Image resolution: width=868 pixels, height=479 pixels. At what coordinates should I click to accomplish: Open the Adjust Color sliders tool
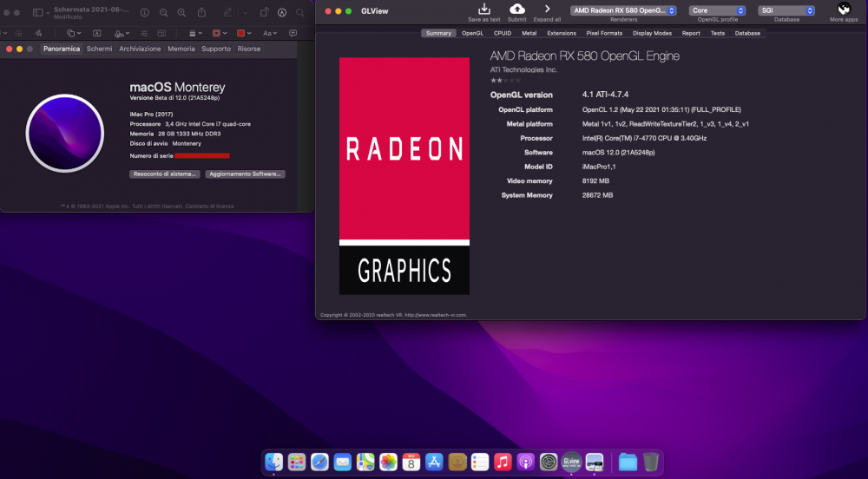pos(144,33)
